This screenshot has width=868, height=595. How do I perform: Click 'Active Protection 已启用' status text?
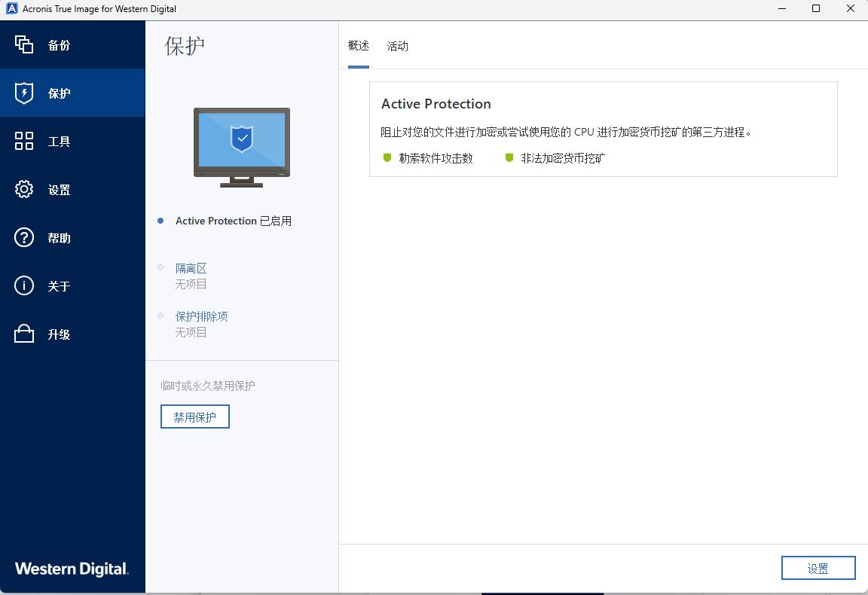pyautogui.click(x=234, y=221)
